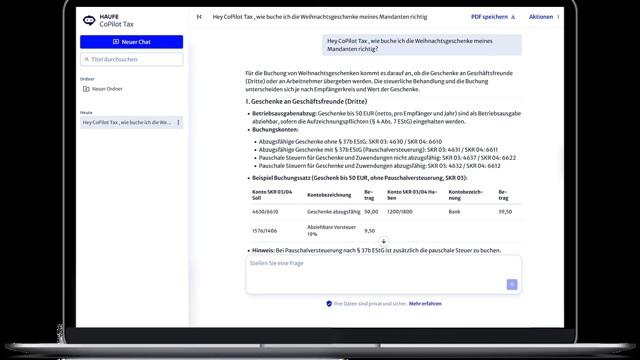Click table cell '9,50'

369,231
